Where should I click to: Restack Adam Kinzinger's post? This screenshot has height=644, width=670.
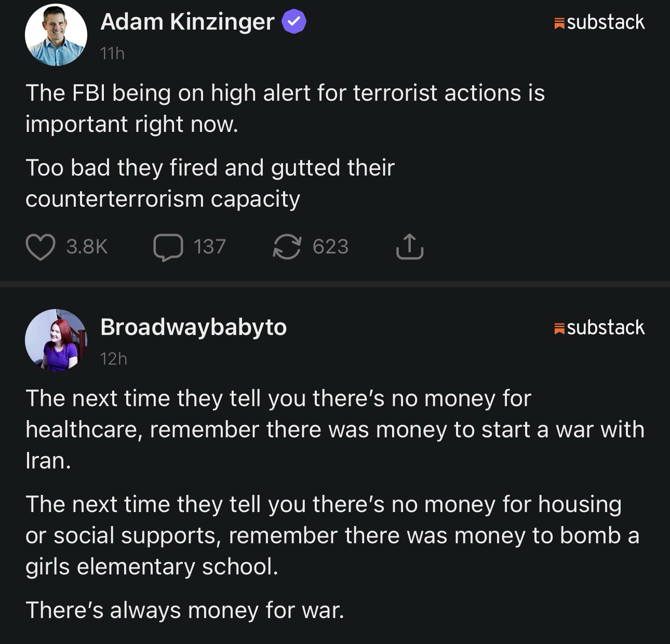point(287,247)
